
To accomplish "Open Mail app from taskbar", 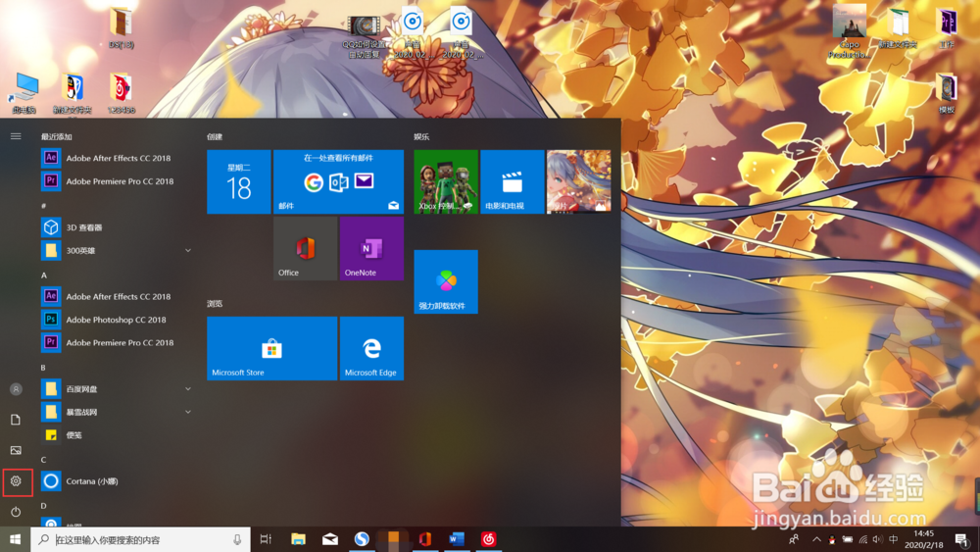I will coord(330,539).
